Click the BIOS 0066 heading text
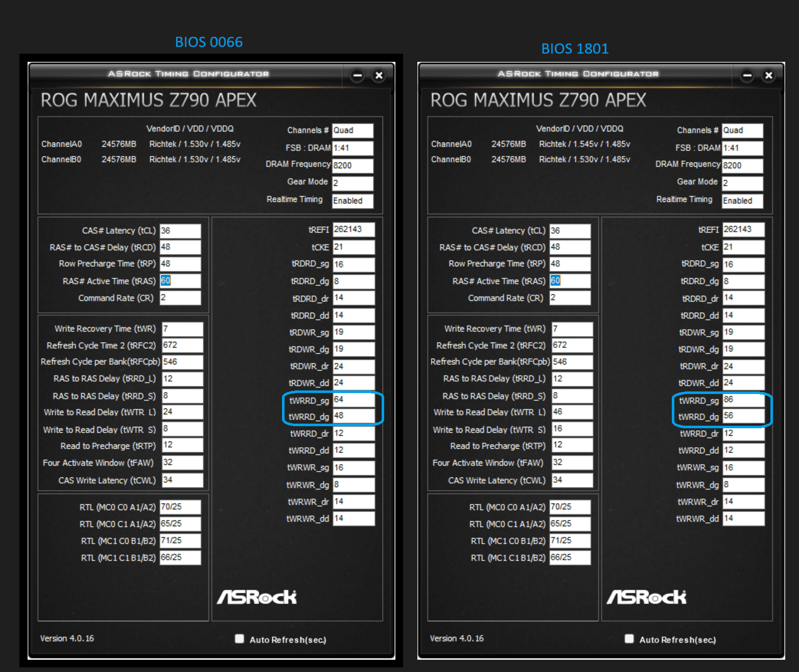799x672 pixels. (x=209, y=42)
